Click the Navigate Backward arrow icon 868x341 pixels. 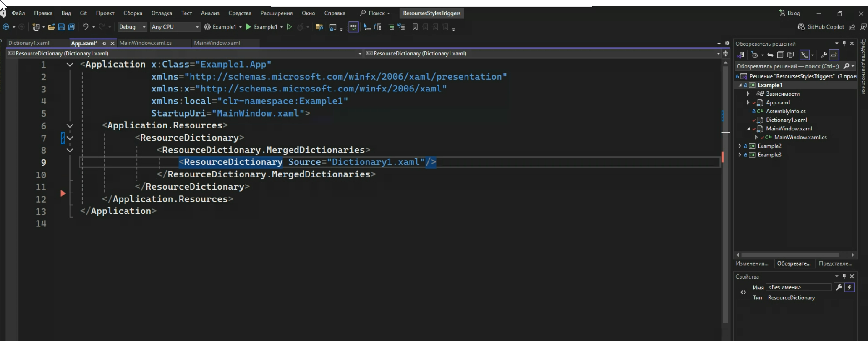tap(6, 27)
